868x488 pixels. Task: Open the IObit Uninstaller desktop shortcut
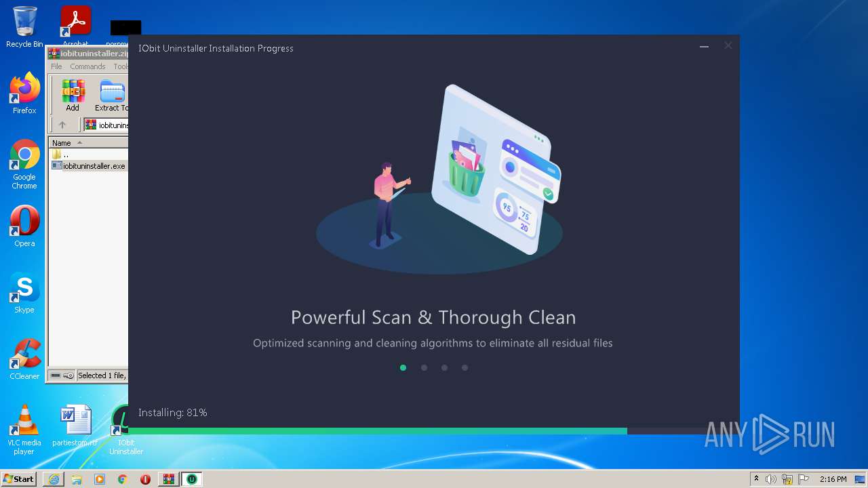[122, 430]
